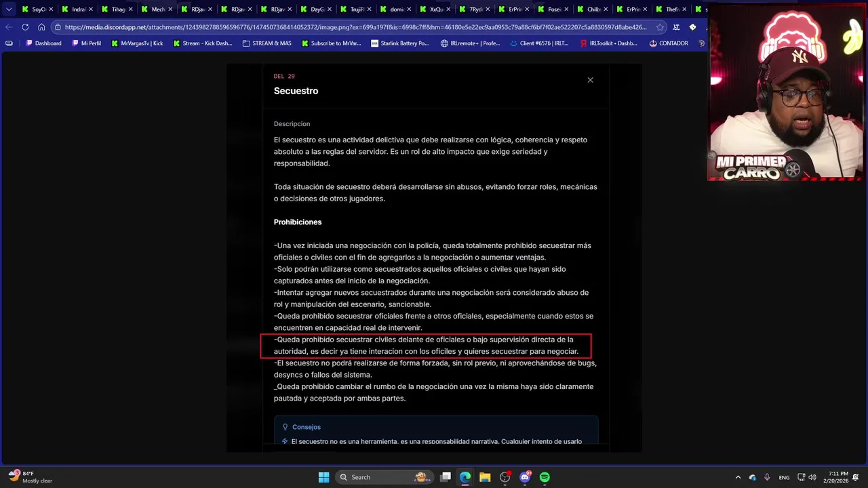
Task: Open the CONTADOR bookmark
Action: (668, 43)
